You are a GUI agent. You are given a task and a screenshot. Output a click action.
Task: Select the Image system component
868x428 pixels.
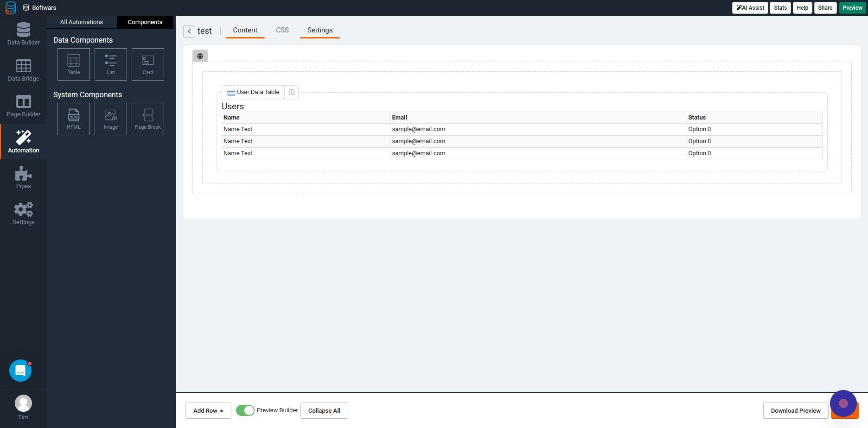tap(110, 119)
